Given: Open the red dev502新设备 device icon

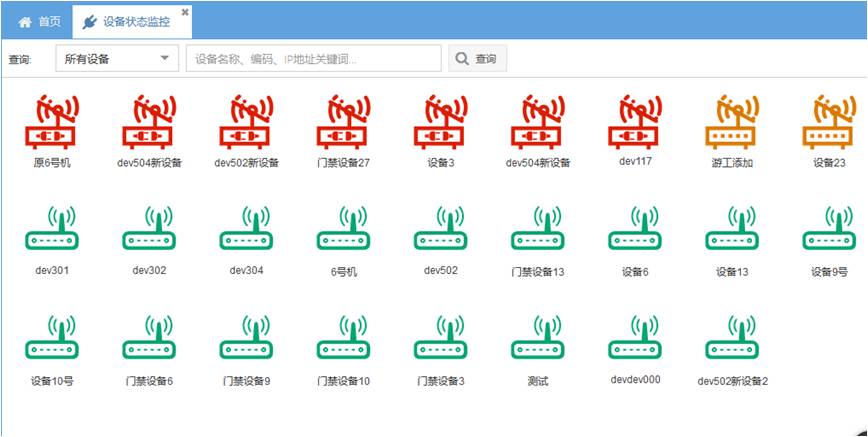Looking at the screenshot, I should click(x=246, y=122).
